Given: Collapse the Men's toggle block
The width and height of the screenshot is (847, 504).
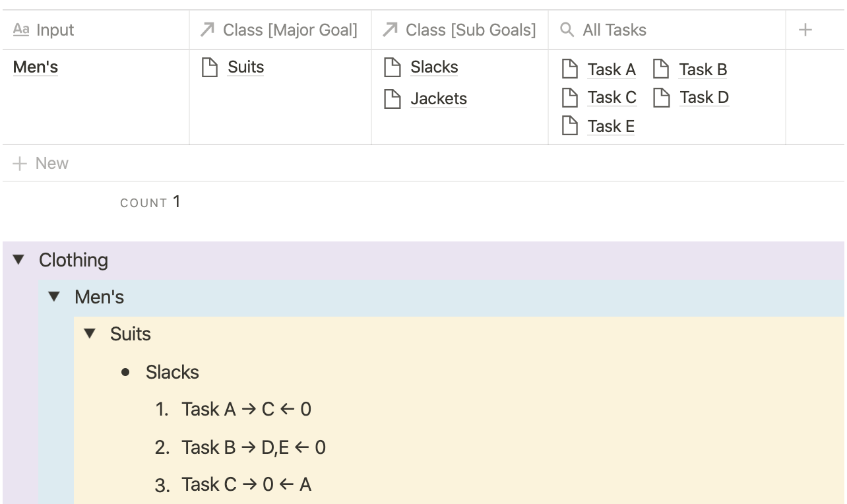Looking at the screenshot, I should tap(54, 297).
